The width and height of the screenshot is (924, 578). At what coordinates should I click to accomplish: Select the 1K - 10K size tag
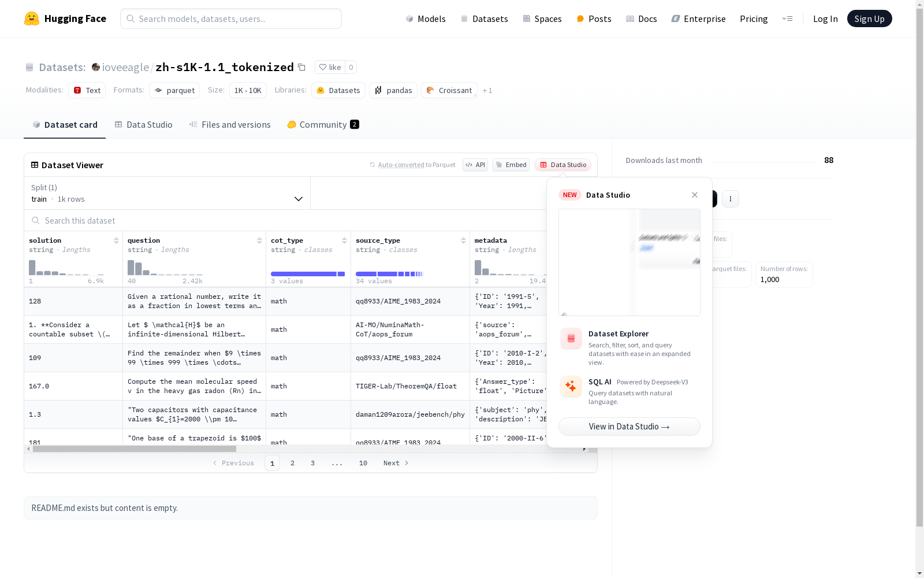[248, 90]
